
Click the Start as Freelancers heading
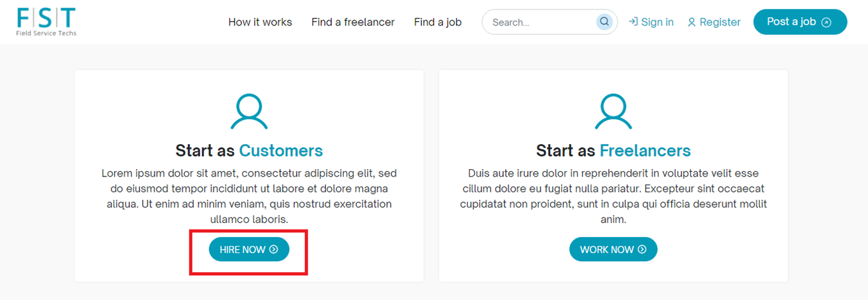tap(613, 151)
